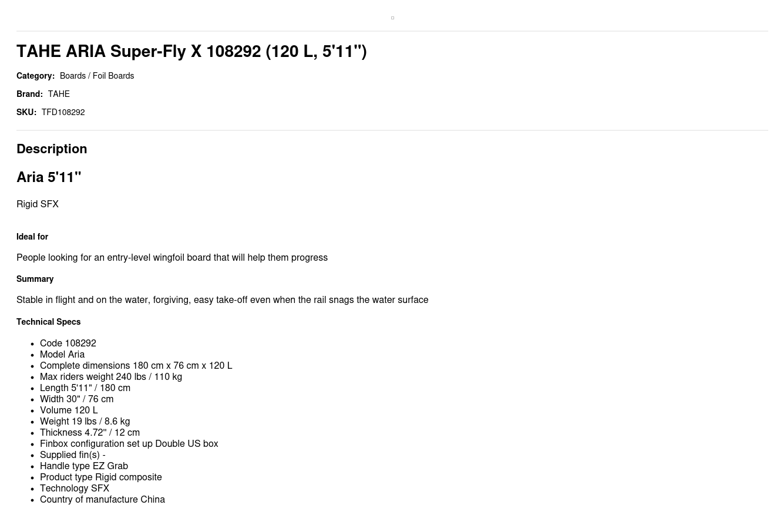This screenshot has width=780, height=532.
Task: Click the SKU value TFD108292
Action: (x=63, y=112)
